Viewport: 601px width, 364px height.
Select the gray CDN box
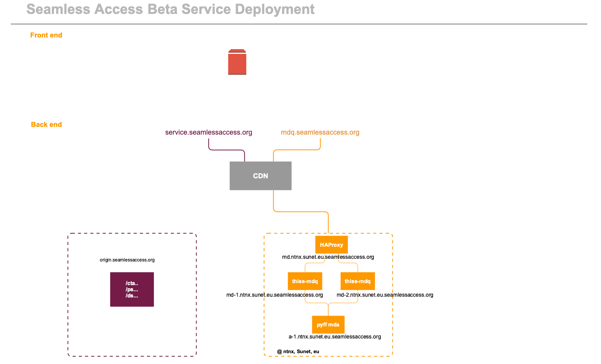[x=260, y=176]
